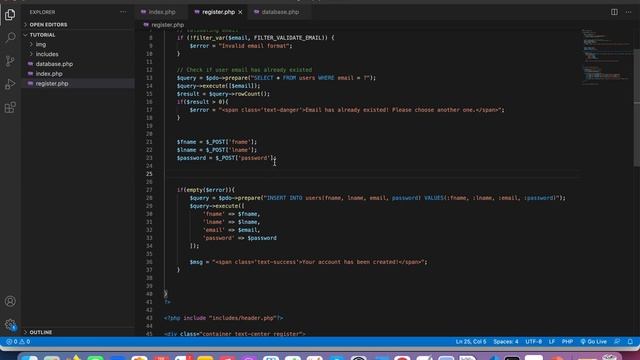This screenshot has height=360, width=640.
Task: Collapse the TUTORIAL folder section
Action: click(x=78, y=35)
